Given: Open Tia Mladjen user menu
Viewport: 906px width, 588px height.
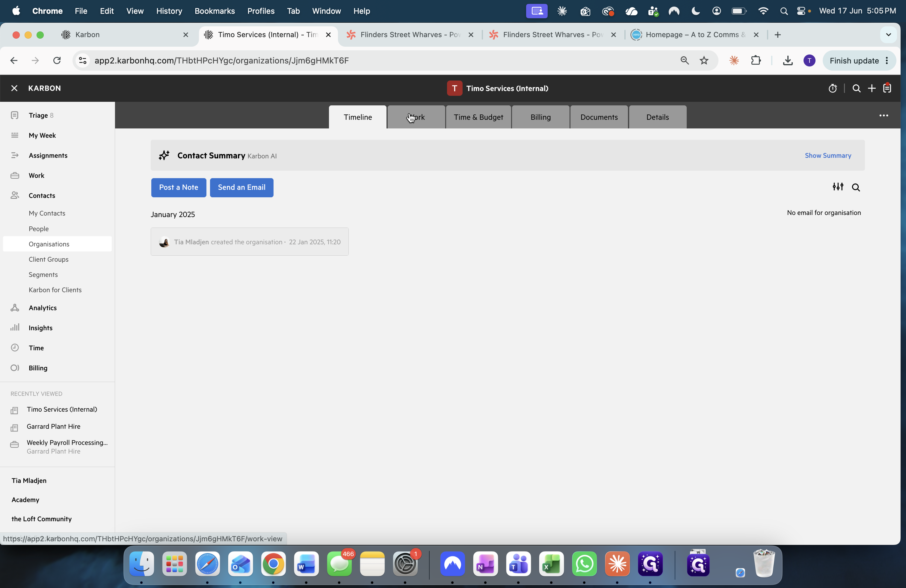Looking at the screenshot, I should [x=29, y=480].
